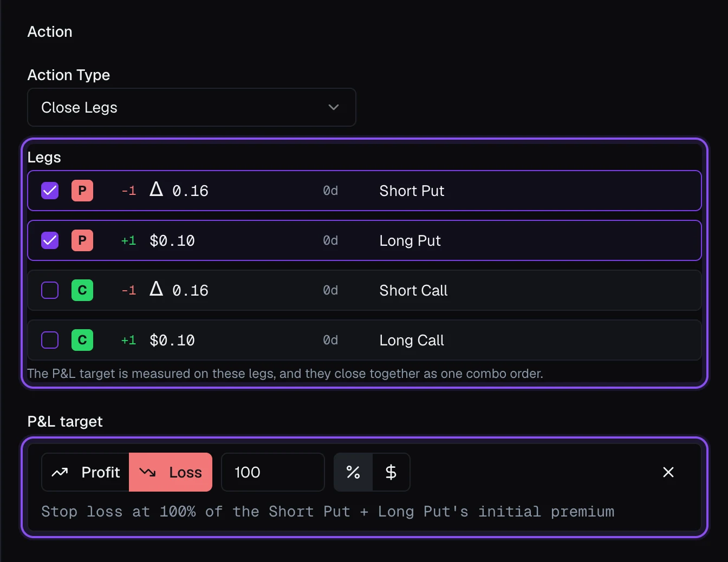Switch target unit to percent
The width and height of the screenshot is (728, 562).
pos(353,472)
